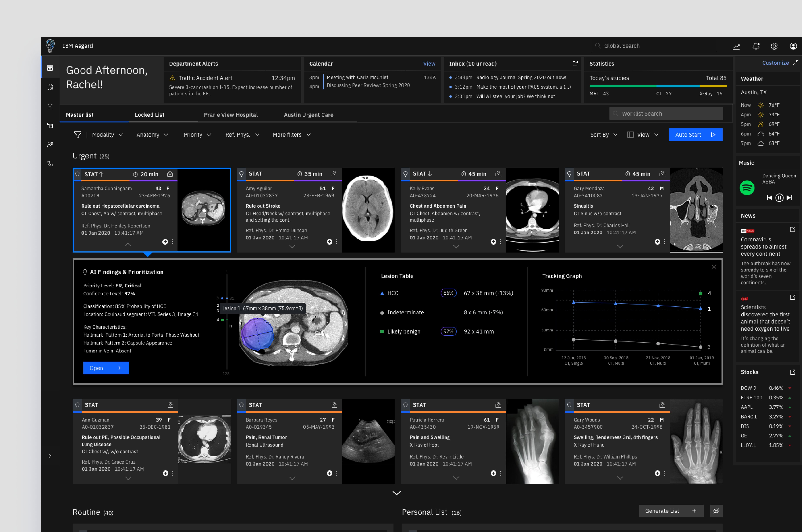Open the Anatomy filter dropdown

click(152, 135)
